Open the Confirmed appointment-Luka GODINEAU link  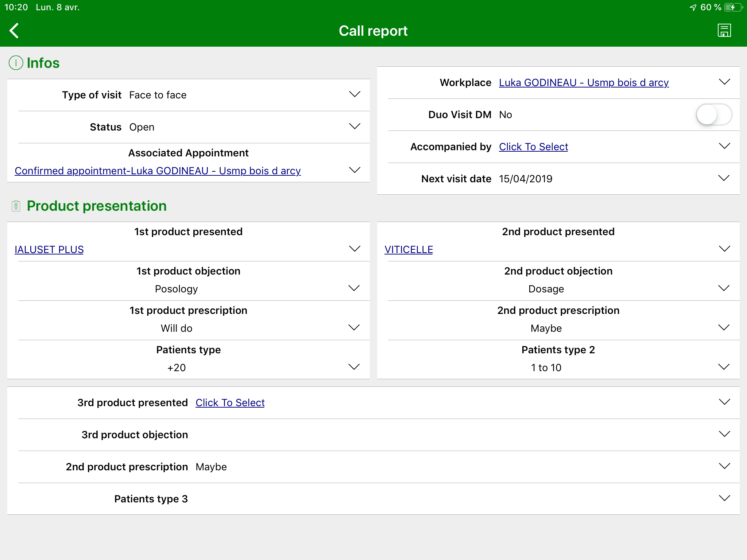click(x=158, y=171)
